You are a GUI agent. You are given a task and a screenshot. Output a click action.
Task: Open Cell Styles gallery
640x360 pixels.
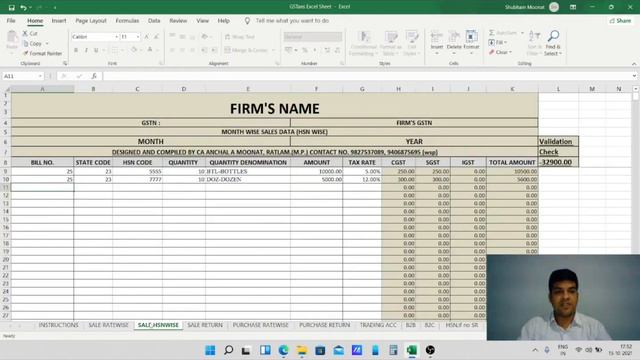(x=411, y=43)
